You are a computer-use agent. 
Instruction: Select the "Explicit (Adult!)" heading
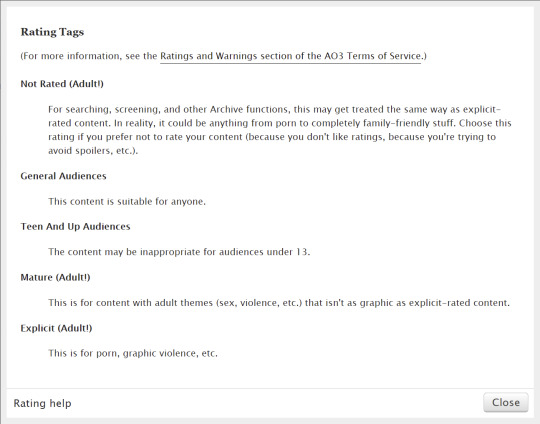(x=56, y=328)
